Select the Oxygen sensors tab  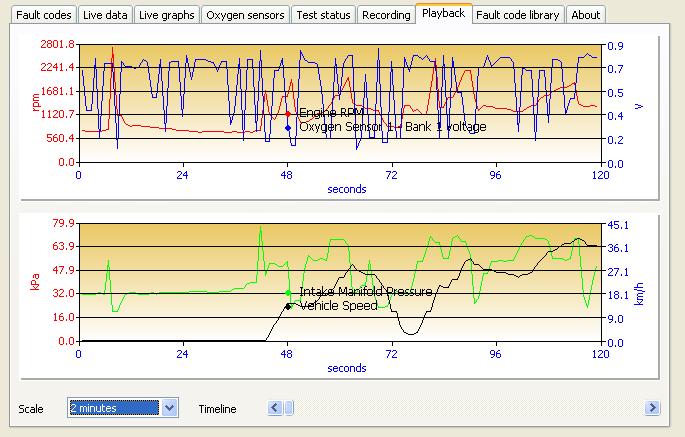coord(245,15)
